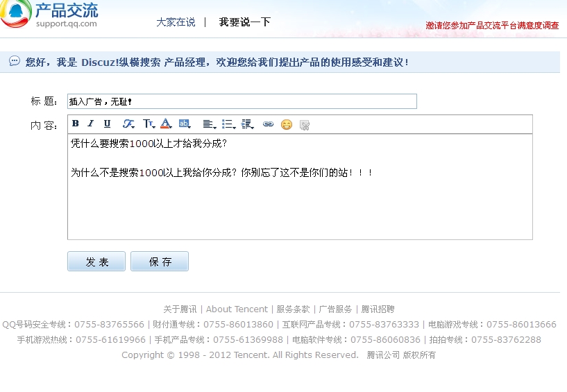Click the support.qq.com text under the logo

coord(67,24)
